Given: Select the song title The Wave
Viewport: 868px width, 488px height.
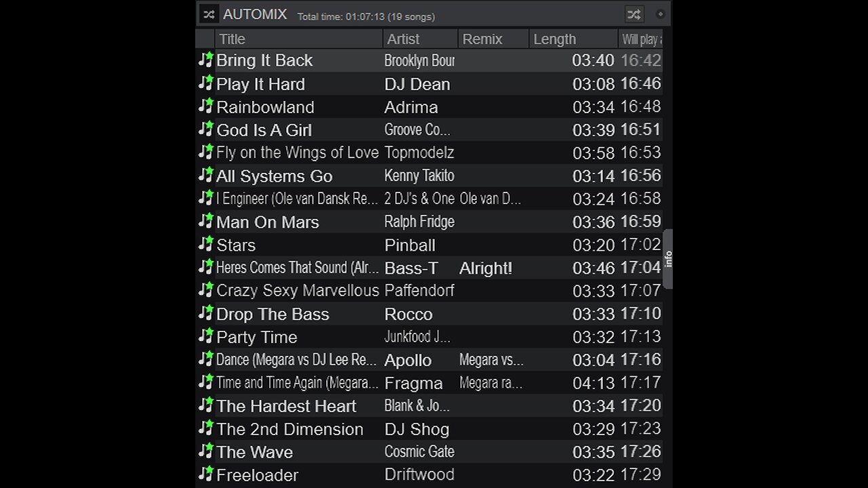Looking at the screenshot, I should (x=255, y=453).
